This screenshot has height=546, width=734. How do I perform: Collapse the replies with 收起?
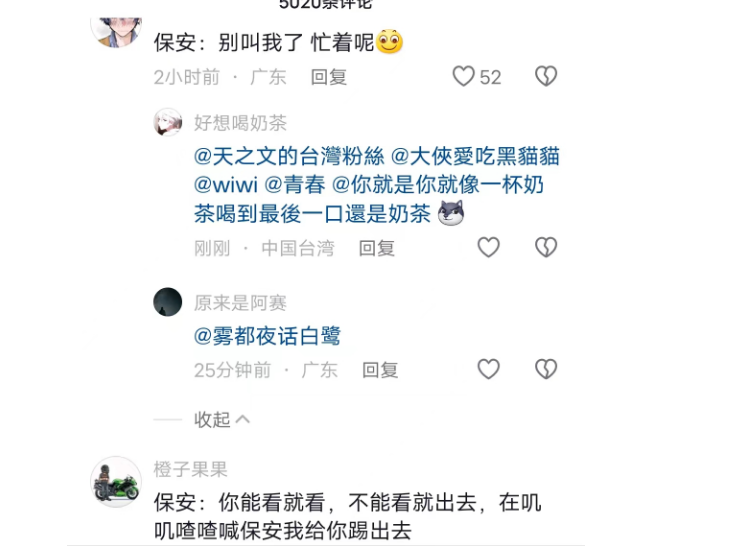pyautogui.click(x=222, y=420)
